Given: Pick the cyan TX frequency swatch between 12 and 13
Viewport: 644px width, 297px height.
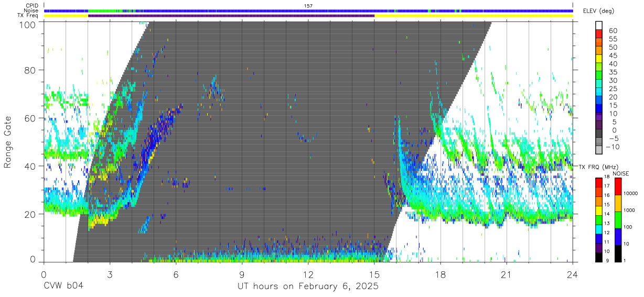Looking at the screenshot, I should click(599, 229).
